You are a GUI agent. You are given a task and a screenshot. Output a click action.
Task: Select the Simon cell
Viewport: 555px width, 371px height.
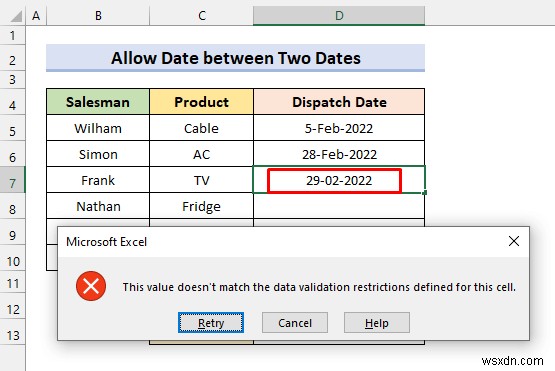[x=98, y=154]
